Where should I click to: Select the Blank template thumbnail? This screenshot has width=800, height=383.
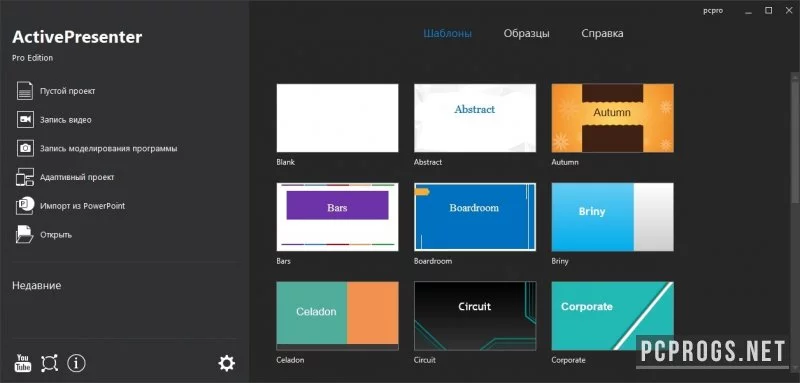coord(337,118)
